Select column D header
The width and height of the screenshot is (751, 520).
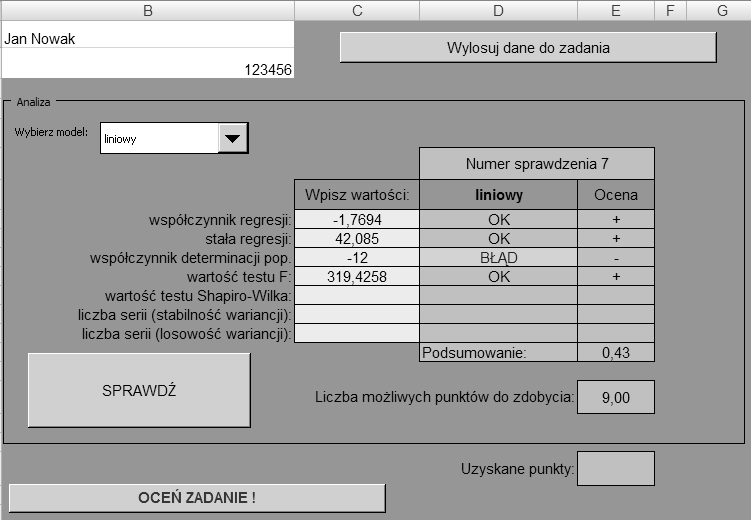498,10
